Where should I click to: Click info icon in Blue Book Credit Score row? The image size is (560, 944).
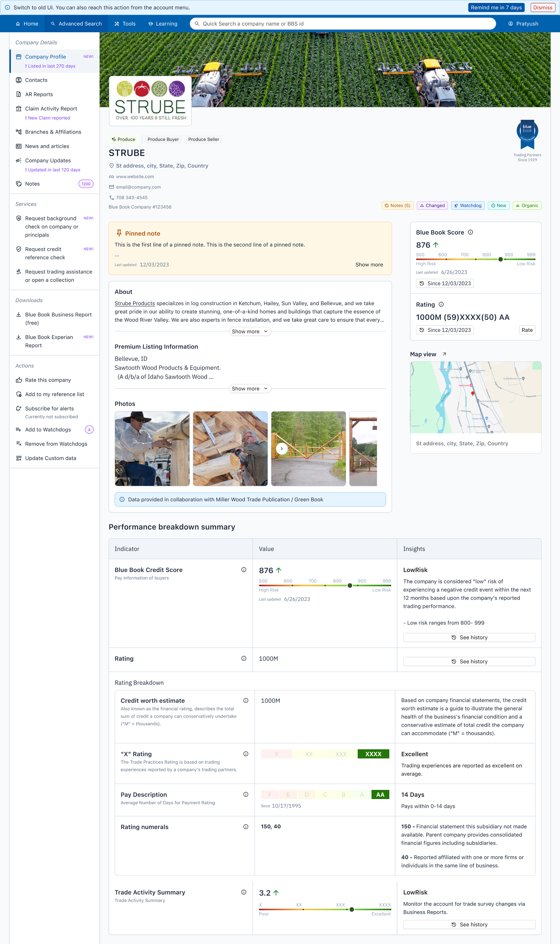click(x=244, y=570)
